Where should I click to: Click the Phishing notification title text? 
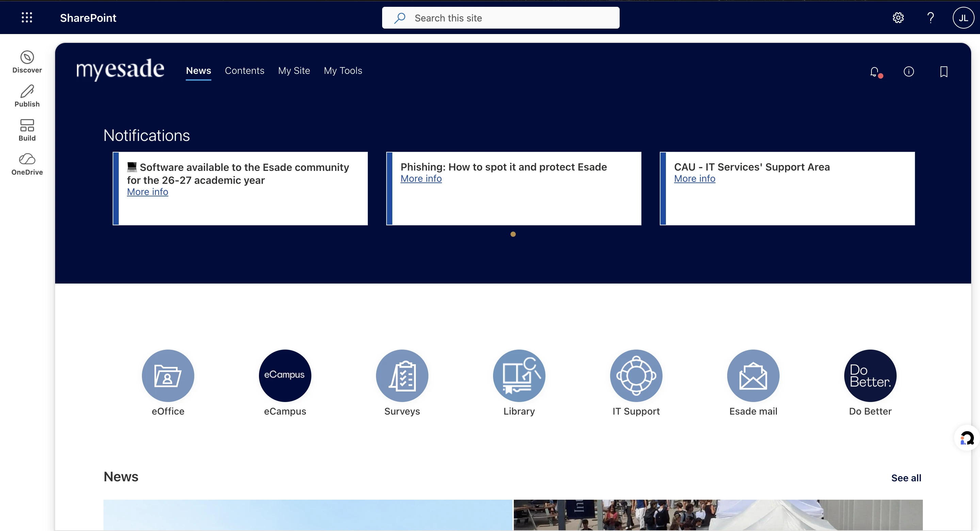(x=503, y=167)
